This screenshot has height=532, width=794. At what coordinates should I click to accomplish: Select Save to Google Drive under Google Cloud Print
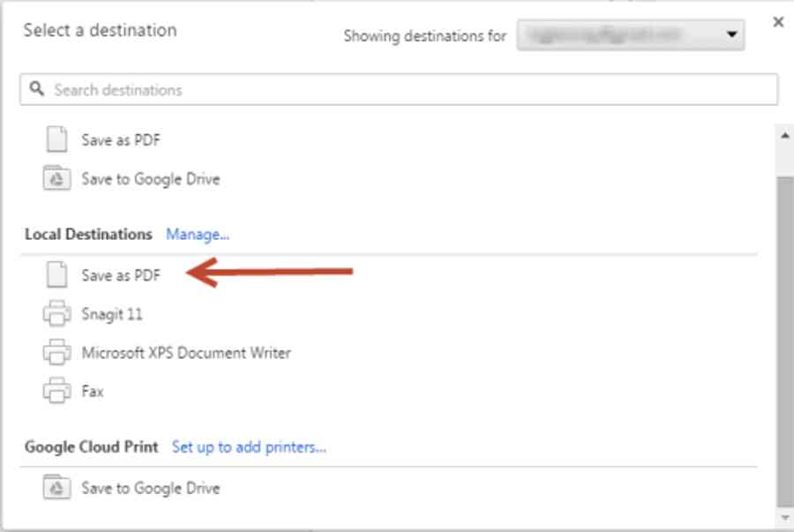(x=151, y=488)
